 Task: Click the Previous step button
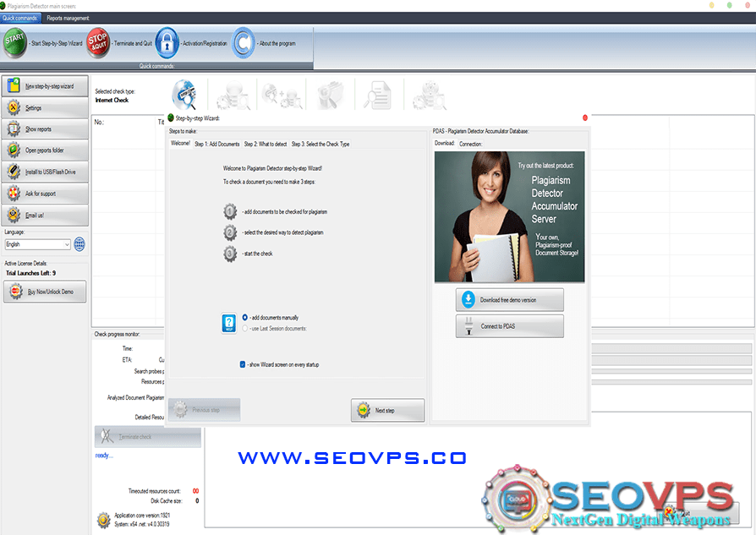click(x=204, y=410)
